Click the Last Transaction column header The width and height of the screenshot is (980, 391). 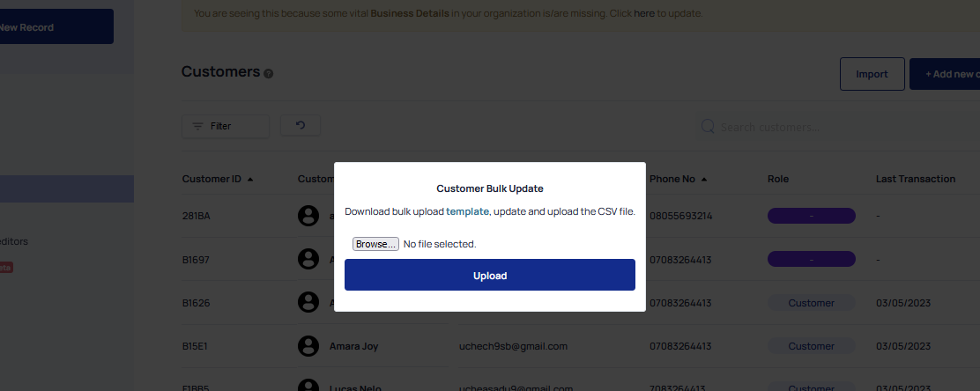click(915, 179)
